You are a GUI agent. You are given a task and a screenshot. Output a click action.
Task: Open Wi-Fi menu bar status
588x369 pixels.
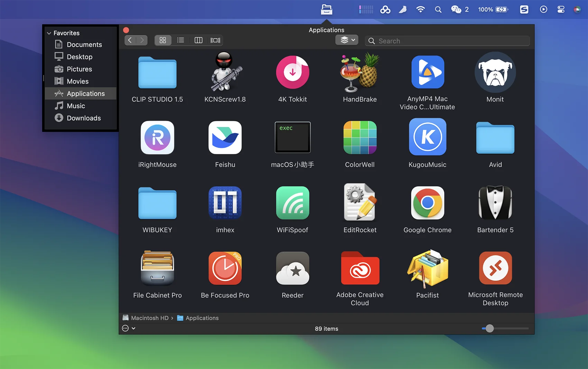420,9
